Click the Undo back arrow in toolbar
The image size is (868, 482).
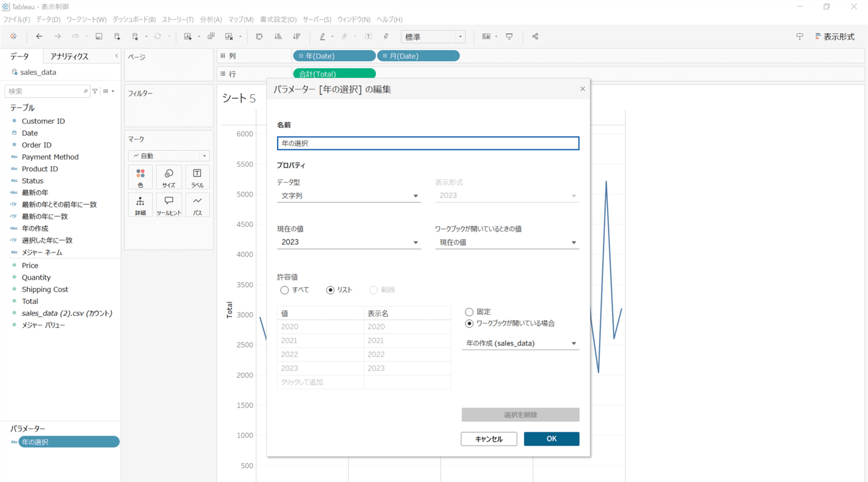39,36
